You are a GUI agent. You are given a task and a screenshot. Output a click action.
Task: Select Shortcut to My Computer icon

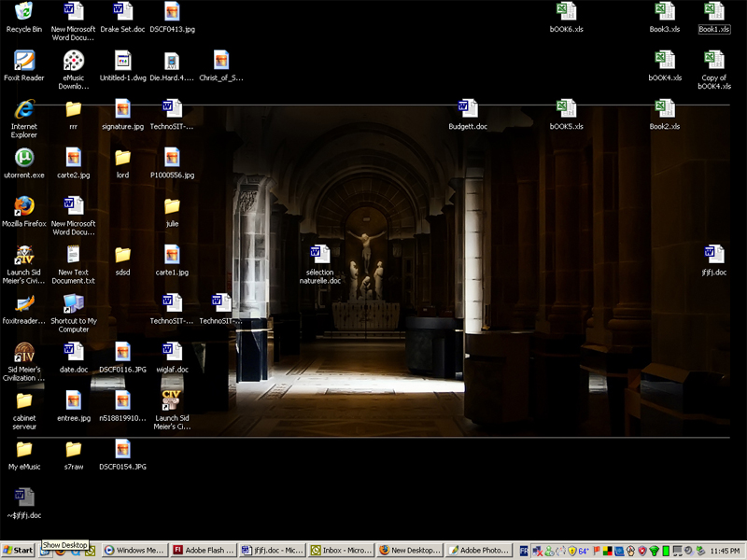click(73, 303)
